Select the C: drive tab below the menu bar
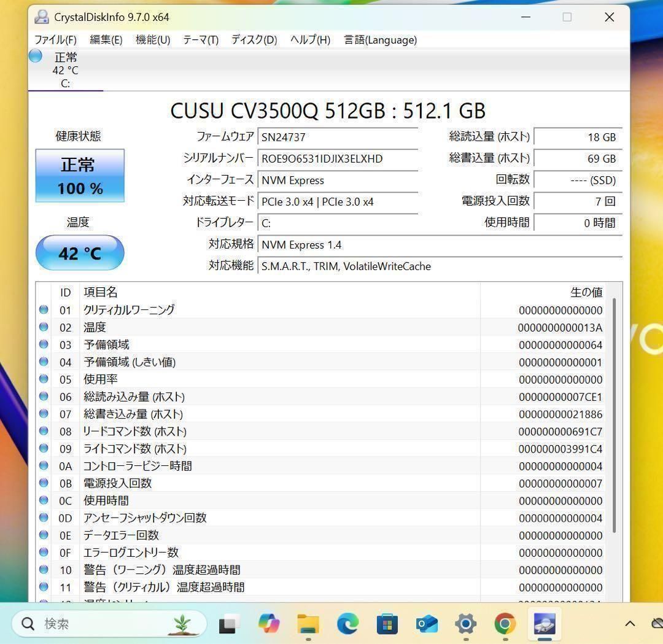663x644 pixels. [x=66, y=68]
